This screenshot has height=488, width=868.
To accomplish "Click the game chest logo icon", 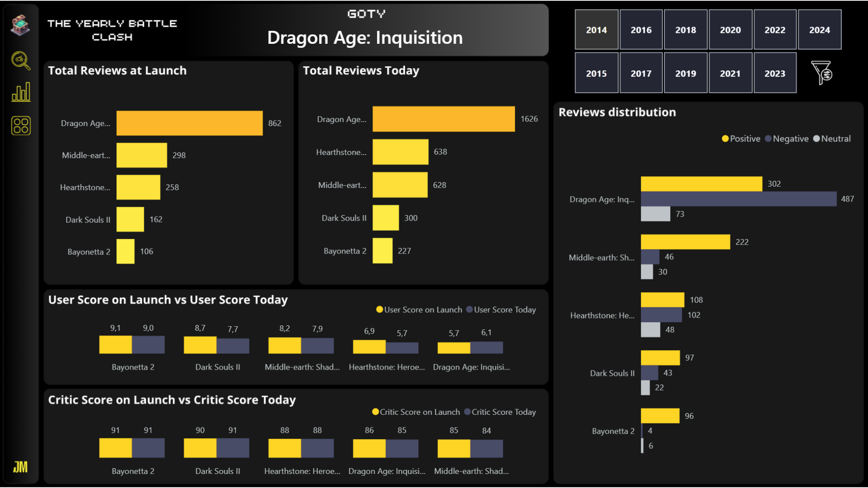I will click(20, 25).
